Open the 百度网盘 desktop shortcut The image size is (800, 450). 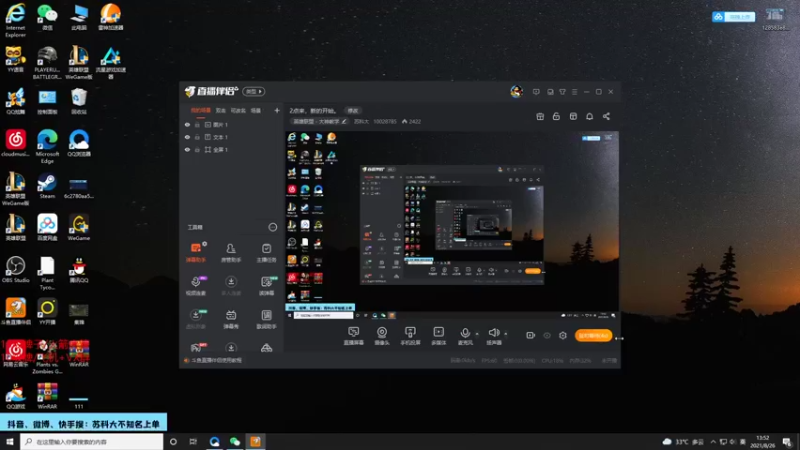pos(47,227)
